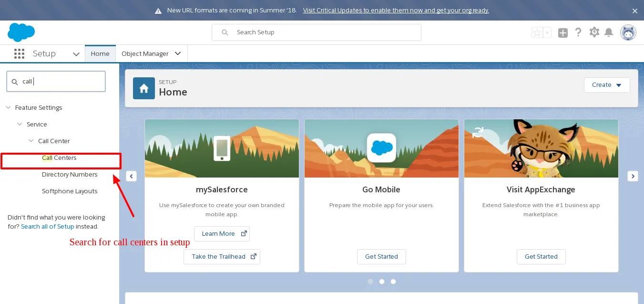Dismiss the critical updates banner
This screenshot has height=304, width=644.
[635, 10]
